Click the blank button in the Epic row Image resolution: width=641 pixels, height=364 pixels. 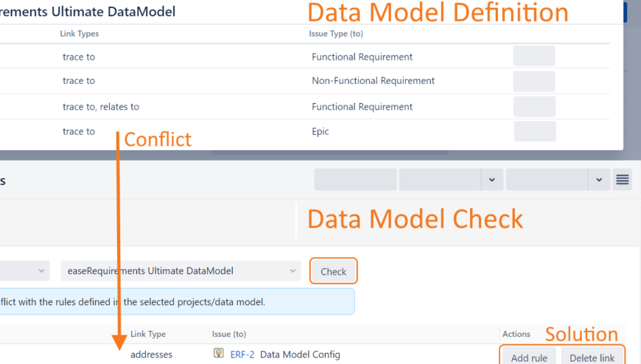tap(533, 131)
